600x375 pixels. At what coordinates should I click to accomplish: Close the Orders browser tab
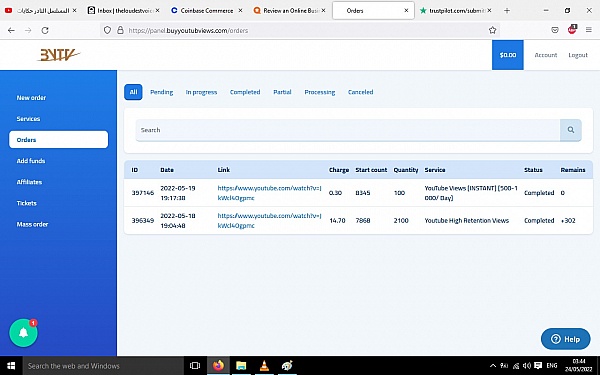406,11
